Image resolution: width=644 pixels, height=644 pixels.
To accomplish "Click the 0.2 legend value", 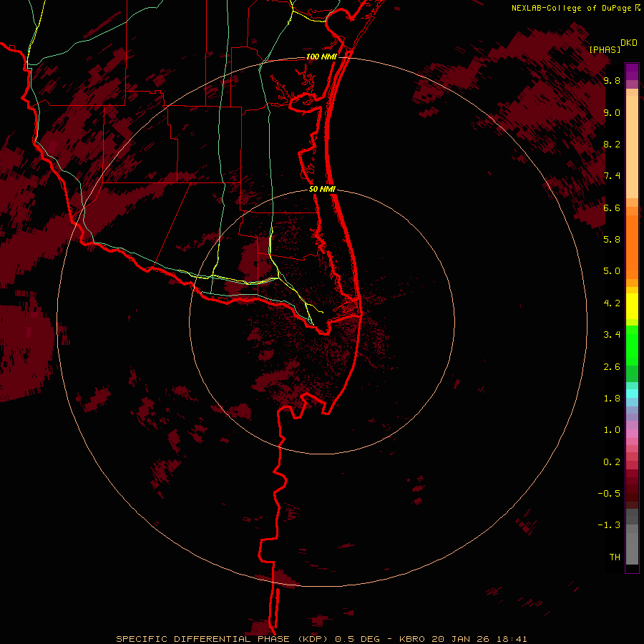I will pyautogui.click(x=612, y=462).
